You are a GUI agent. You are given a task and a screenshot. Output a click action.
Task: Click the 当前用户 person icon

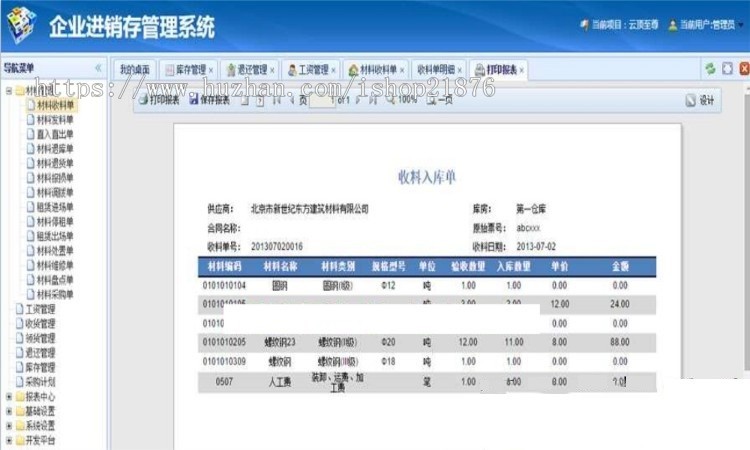(673, 25)
